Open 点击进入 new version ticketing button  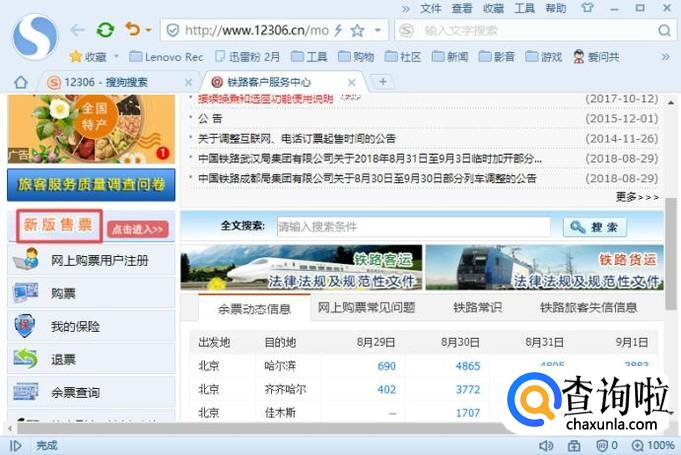[137, 229]
